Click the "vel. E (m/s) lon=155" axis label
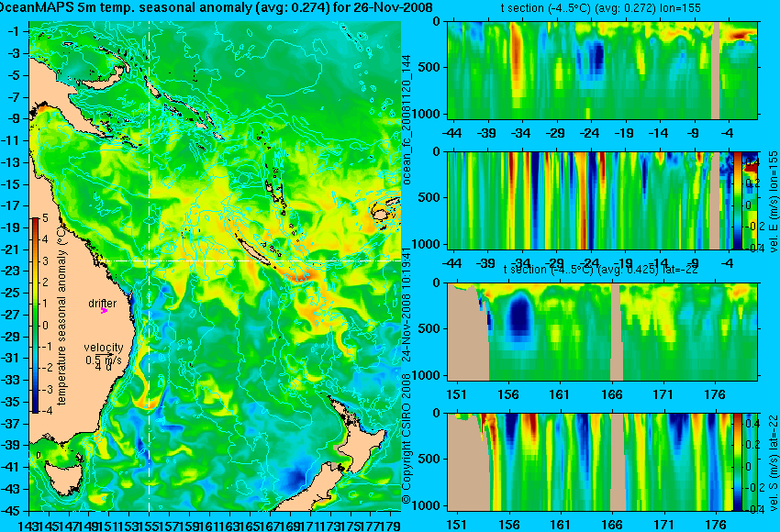This screenshot has height=532, width=780. (x=774, y=202)
